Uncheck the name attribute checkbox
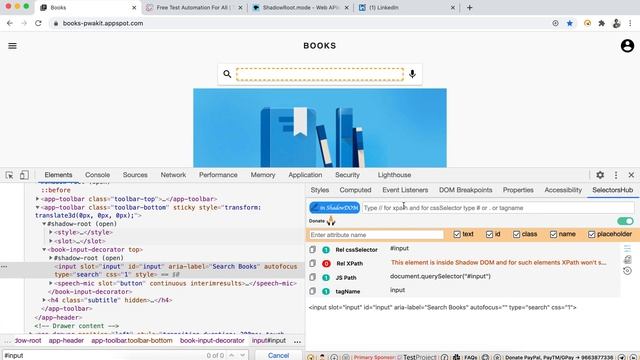This screenshot has width=640, height=360. (x=553, y=234)
